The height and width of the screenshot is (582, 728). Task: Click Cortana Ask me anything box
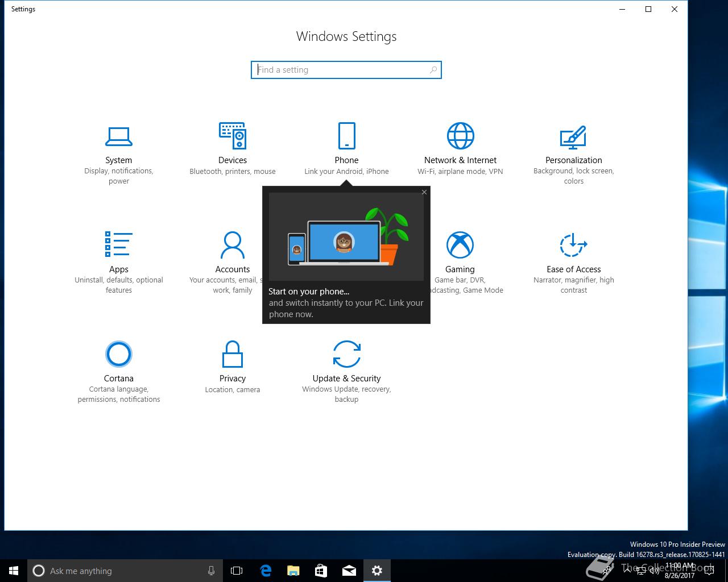[124, 571]
